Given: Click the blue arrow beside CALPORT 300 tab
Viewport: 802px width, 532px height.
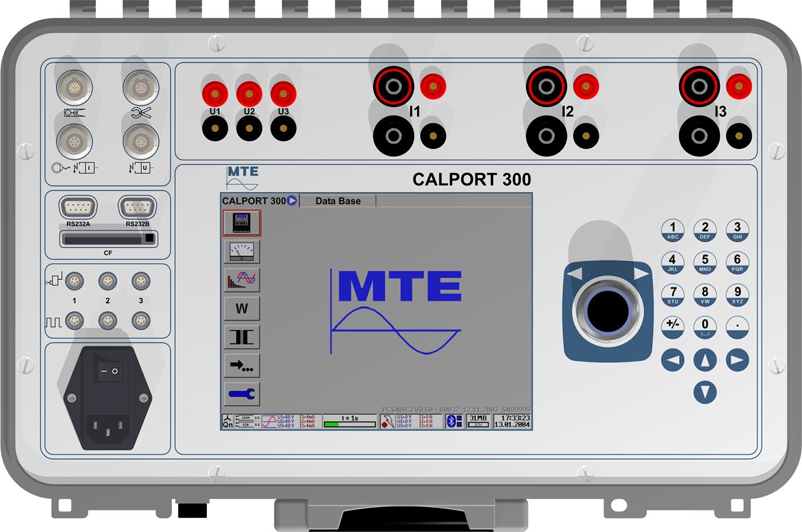Looking at the screenshot, I should pyautogui.click(x=292, y=201).
